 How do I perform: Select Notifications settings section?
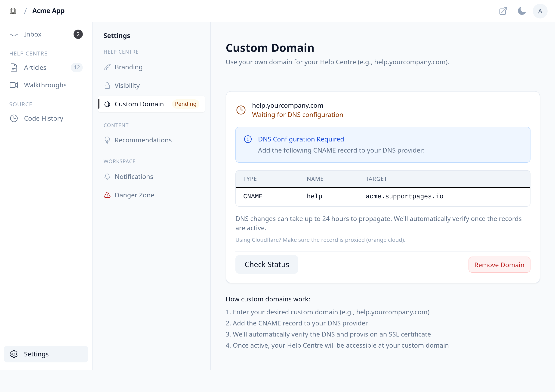tap(151, 177)
